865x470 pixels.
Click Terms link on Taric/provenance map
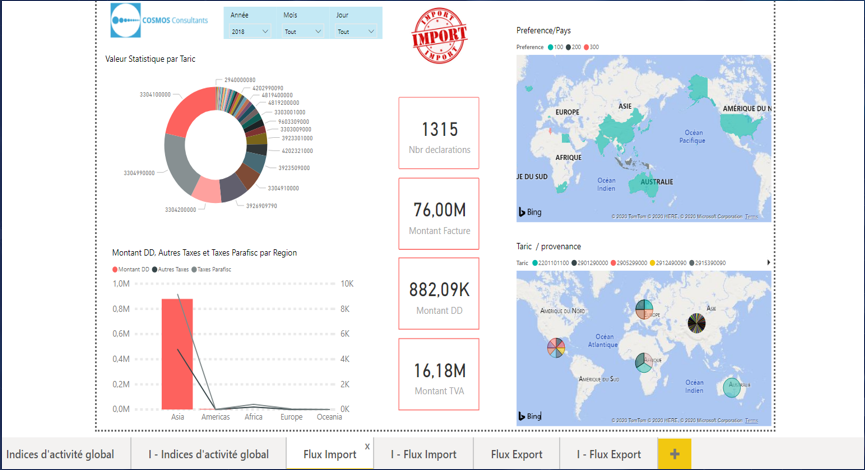click(x=751, y=420)
